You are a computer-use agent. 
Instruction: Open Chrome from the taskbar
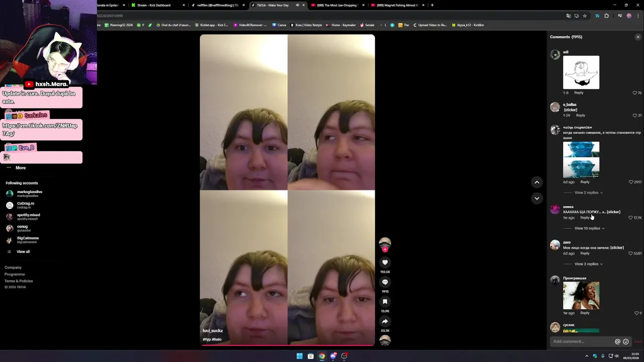322,356
